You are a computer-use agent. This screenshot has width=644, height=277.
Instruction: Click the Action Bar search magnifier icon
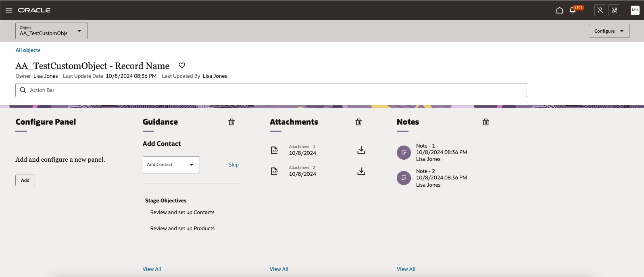(x=23, y=90)
